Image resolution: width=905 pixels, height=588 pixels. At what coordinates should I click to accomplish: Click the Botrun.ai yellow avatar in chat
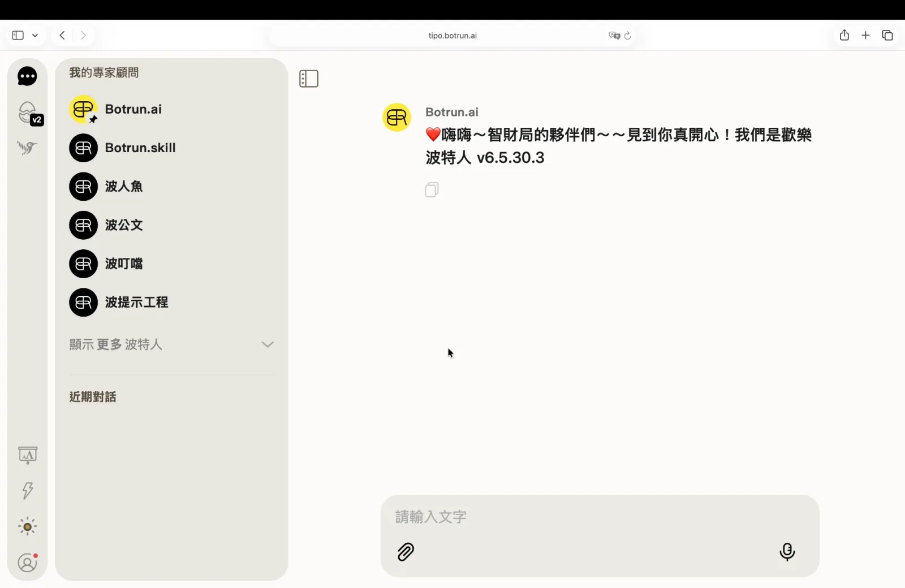(397, 117)
